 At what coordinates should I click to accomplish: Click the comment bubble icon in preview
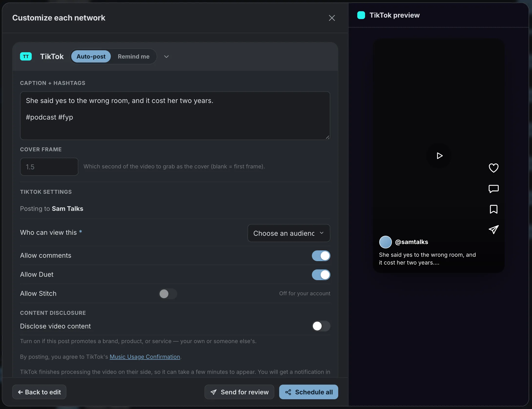493,189
